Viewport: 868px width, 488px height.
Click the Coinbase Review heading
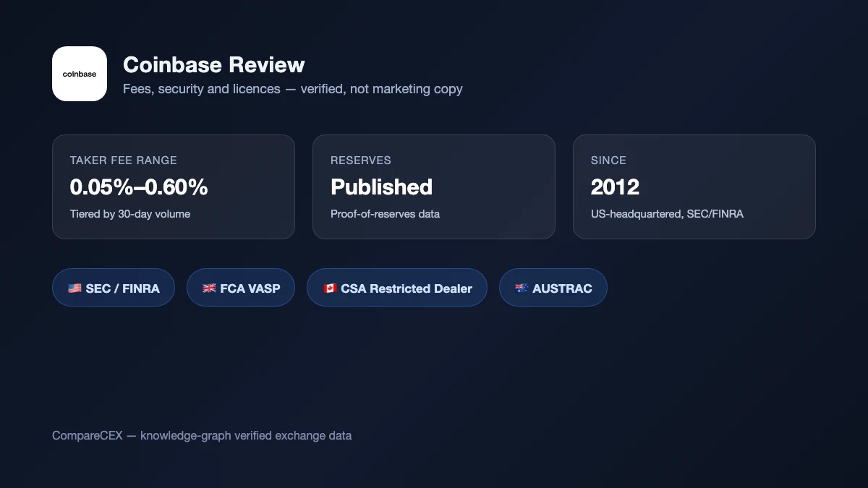[214, 64]
